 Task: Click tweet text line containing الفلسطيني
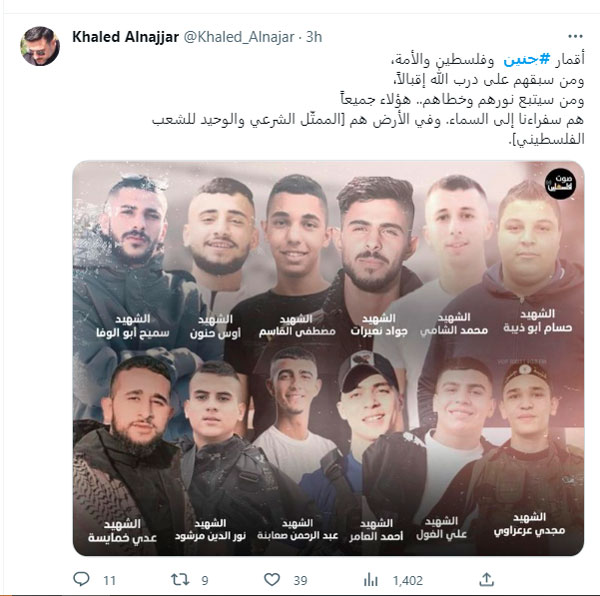point(546,140)
